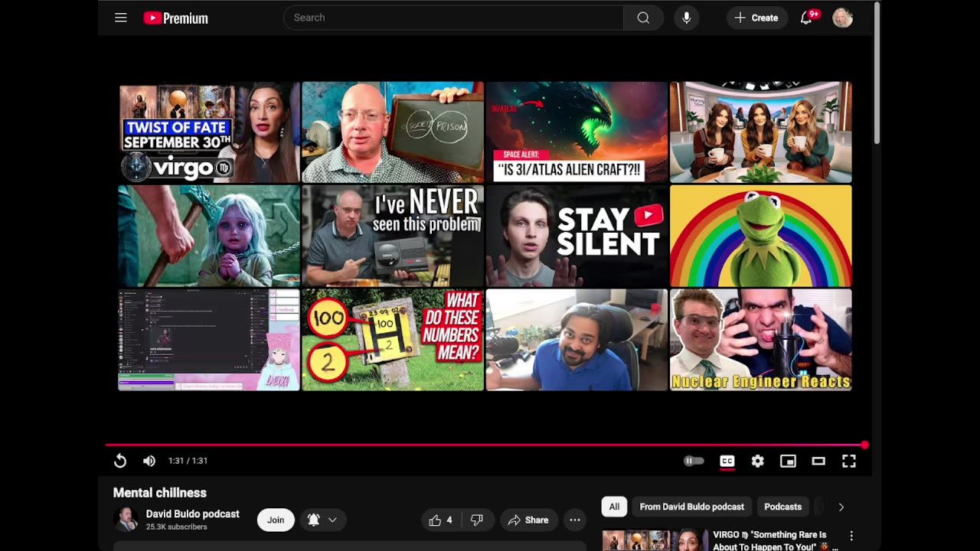Focus the Search input field
Viewport: 980px width, 551px height.
(x=453, y=18)
